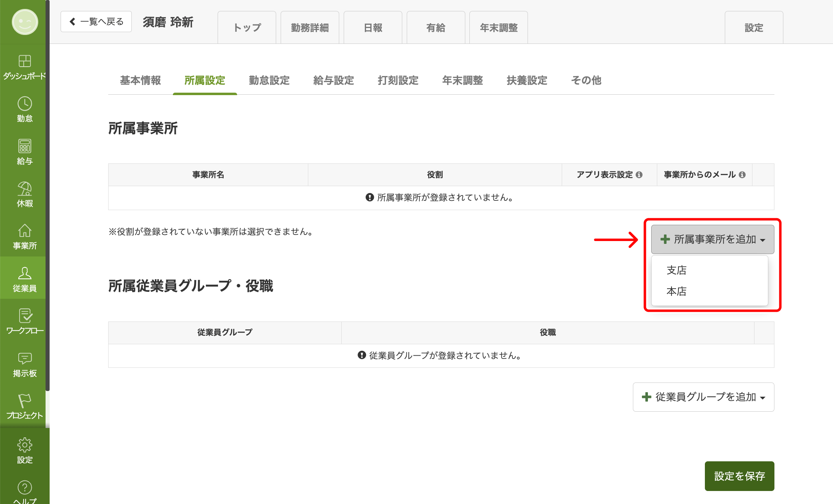Click the 休暇 (vacation) umbrella icon
Viewport: 833px width, 504px height.
(x=24, y=190)
